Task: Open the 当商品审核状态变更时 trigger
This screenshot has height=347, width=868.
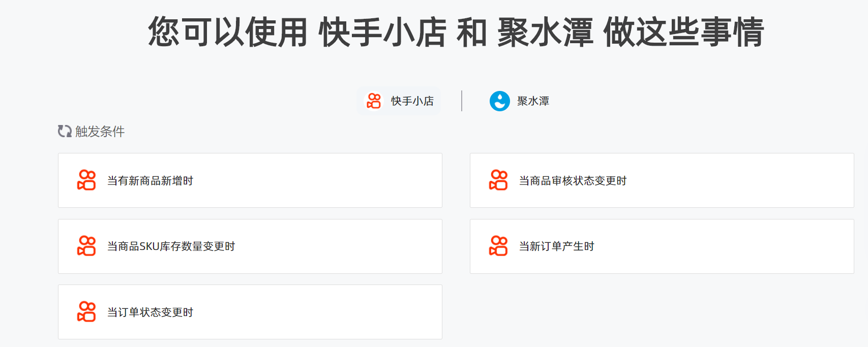Action: point(573,181)
